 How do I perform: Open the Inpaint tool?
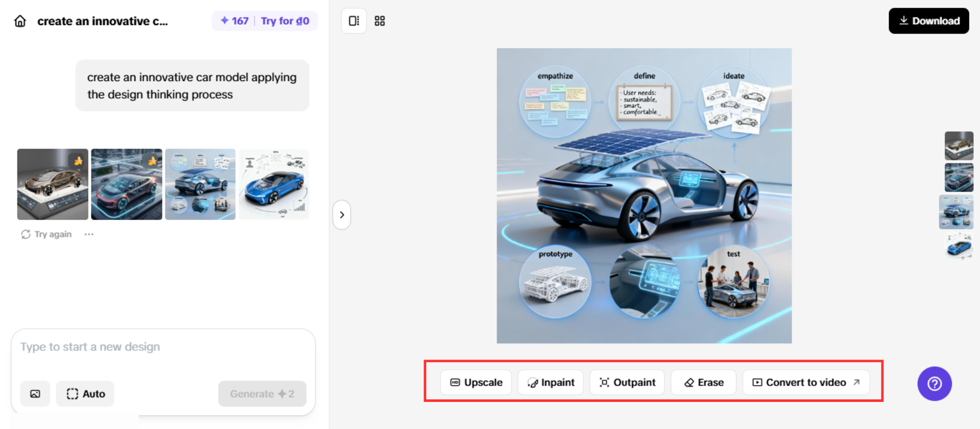(551, 383)
